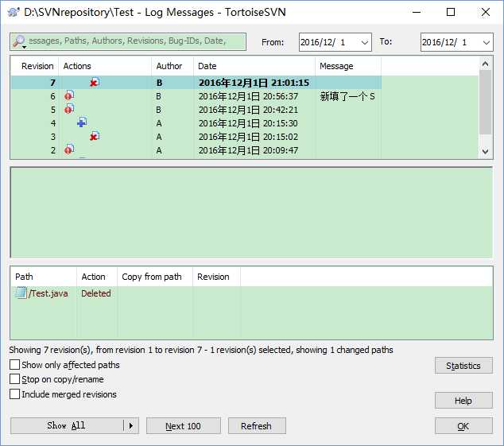504x446 pixels.
Task: Click the modified action icon in revision 6 row
Action: point(69,95)
